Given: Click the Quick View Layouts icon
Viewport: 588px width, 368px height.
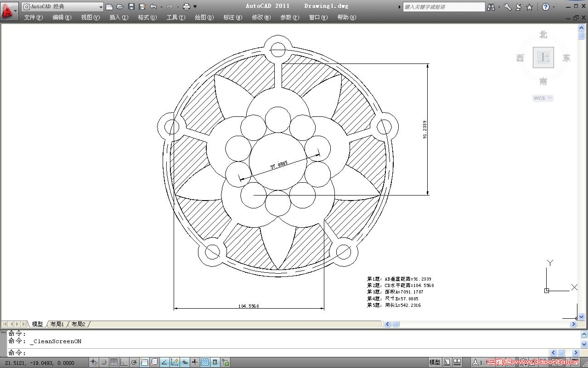Looking at the screenshot, I should tap(447, 362).
